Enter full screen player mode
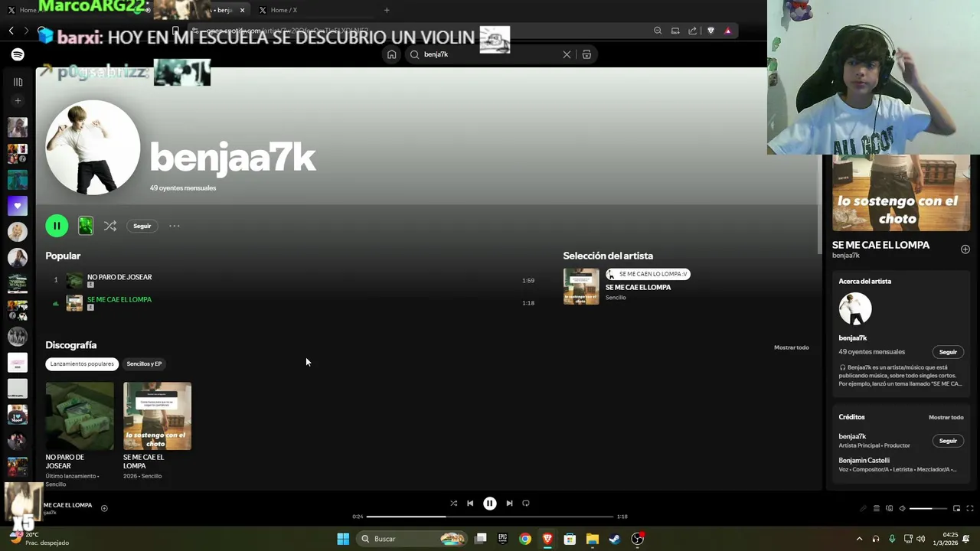Image resolution: width=980 pixels, height=551 pixels. 970,508
